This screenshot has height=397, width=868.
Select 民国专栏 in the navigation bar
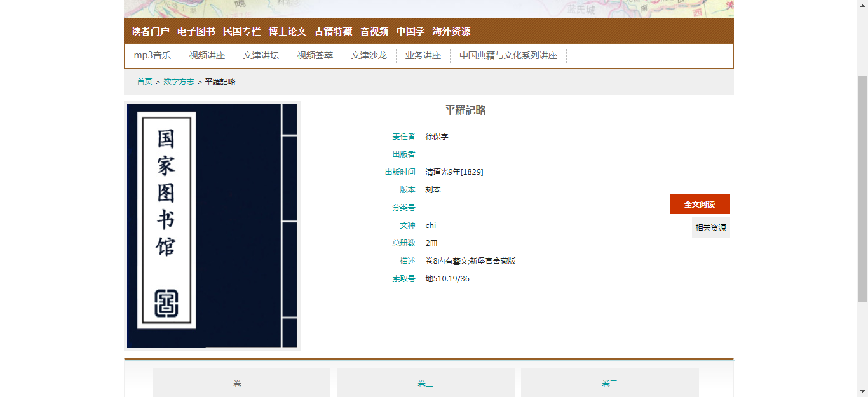(x=242, y=31)
